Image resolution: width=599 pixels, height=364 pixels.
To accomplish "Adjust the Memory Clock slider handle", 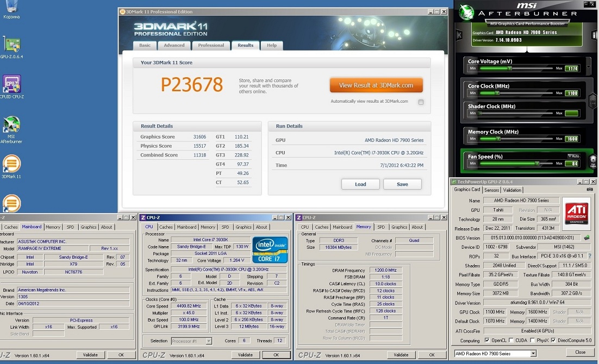I will [498, 139].
